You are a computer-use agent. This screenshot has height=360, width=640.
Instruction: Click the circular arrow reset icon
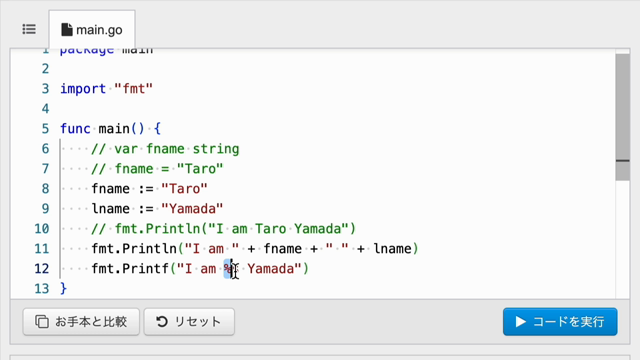click(x=162, y=322)
